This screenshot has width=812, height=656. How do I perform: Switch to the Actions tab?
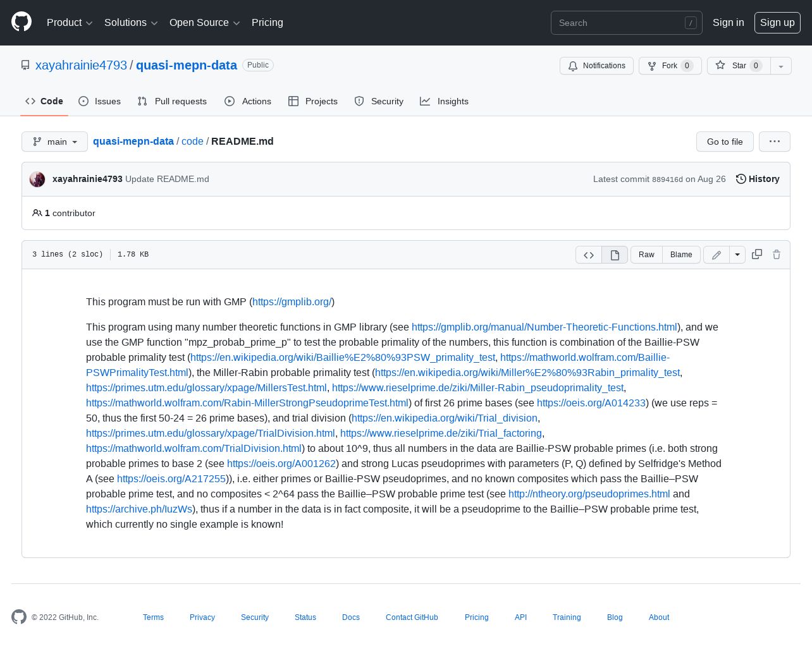[248, 101]
